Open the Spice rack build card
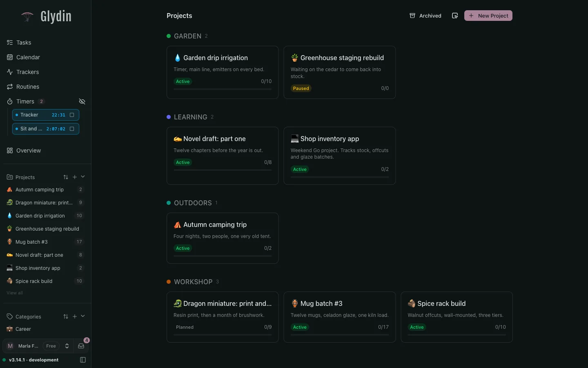588x368 pixels. [x=457, y=317]
